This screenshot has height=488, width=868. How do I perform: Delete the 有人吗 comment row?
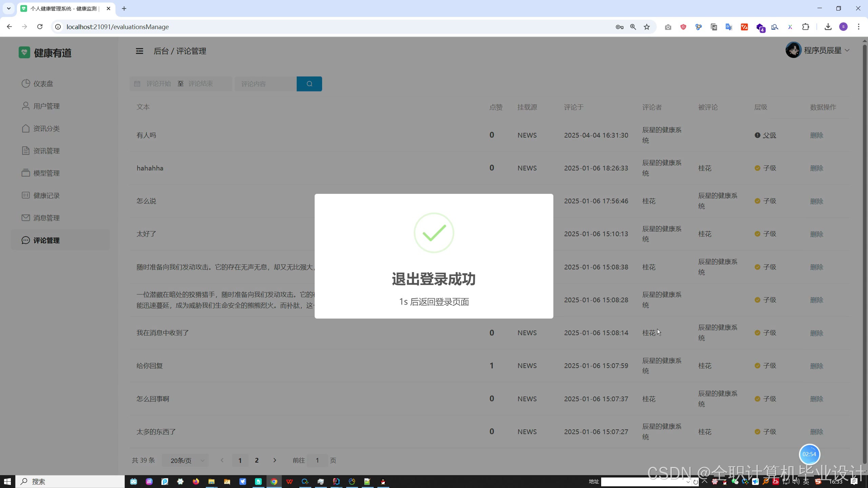click(816, 135)
